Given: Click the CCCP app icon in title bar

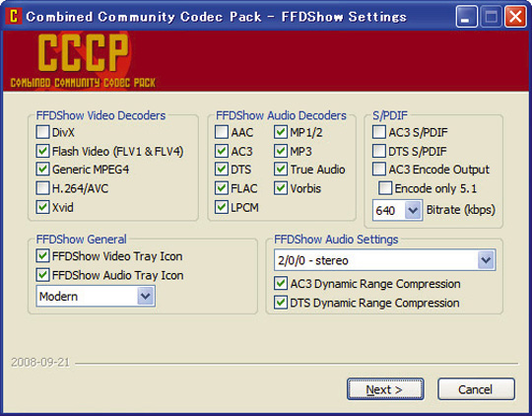Looking at the screenshot, I should [x=14, y=16].
